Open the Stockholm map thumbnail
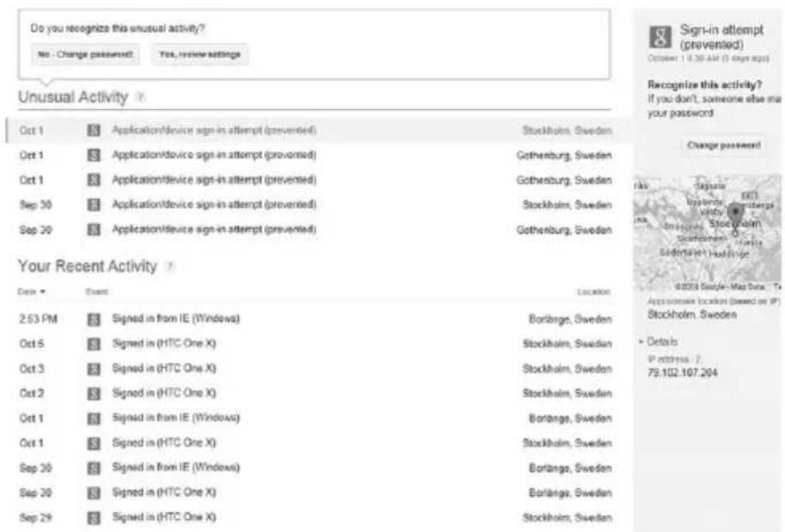785x532 pixels. click(707, 233)
